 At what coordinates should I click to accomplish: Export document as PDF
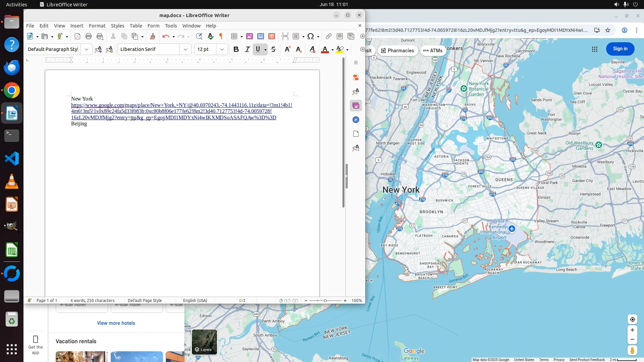point(77,37)
